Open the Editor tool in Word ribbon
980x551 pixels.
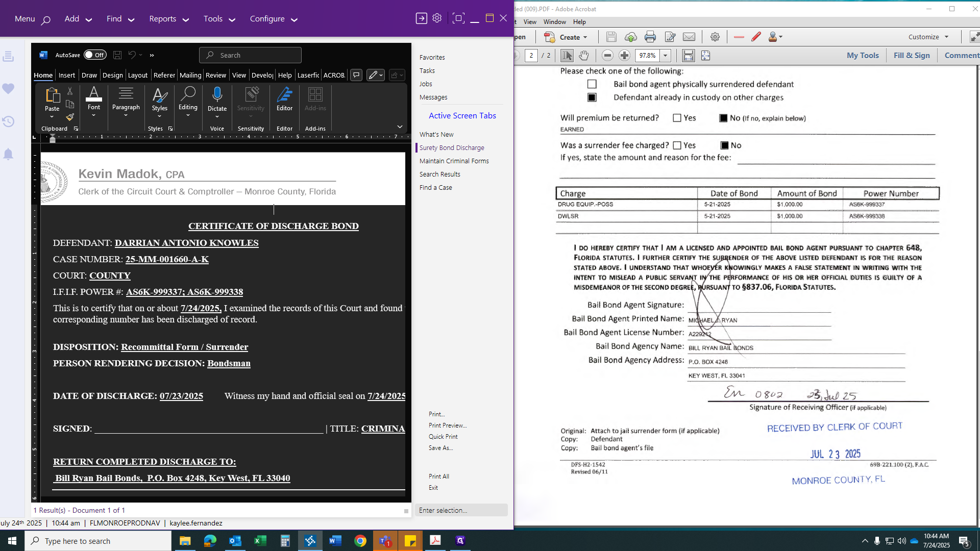coord(284,98)
